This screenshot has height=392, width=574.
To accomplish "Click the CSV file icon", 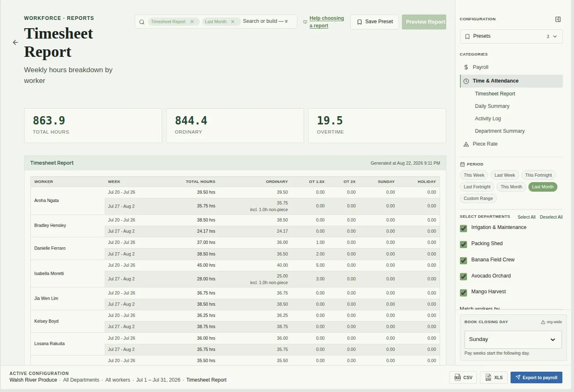I will pyautogui.click(x=457, y=377).
